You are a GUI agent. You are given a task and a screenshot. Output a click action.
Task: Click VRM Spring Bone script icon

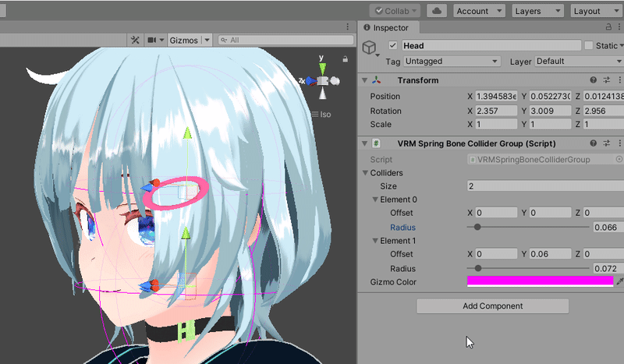pyautogui.click(x=376, y=143)
